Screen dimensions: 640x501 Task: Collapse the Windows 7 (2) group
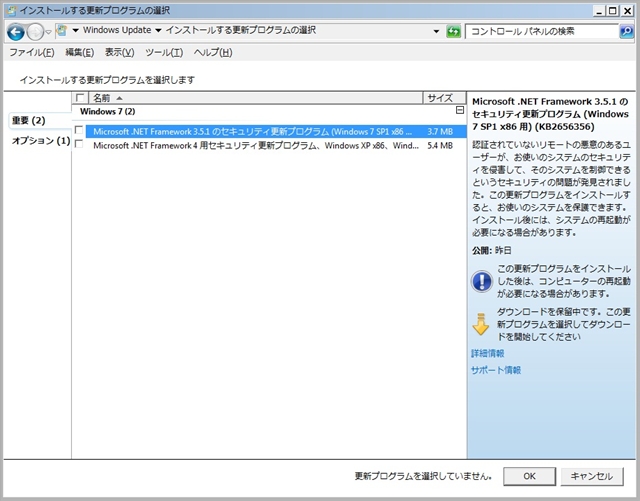pyautogui.click(x=460, y=110)
